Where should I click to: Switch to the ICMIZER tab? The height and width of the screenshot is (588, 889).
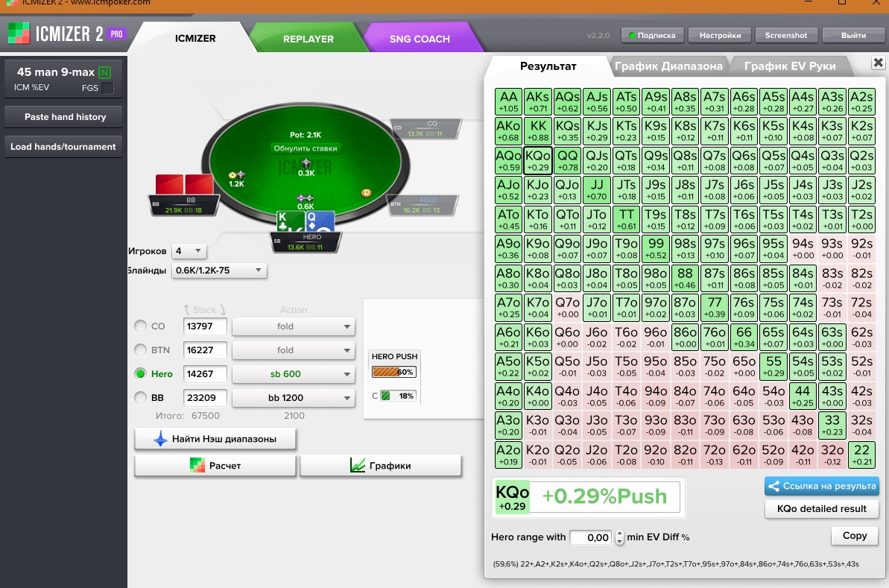coord(195,39)
